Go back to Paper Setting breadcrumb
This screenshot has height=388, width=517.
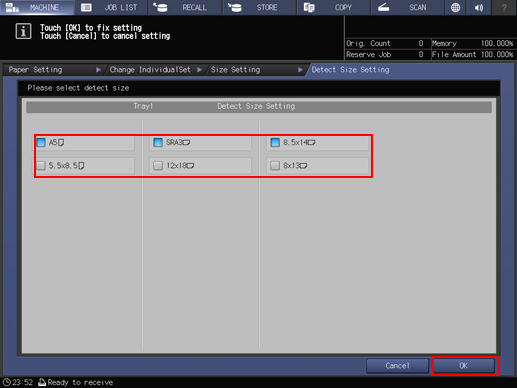tap(36, 70)
